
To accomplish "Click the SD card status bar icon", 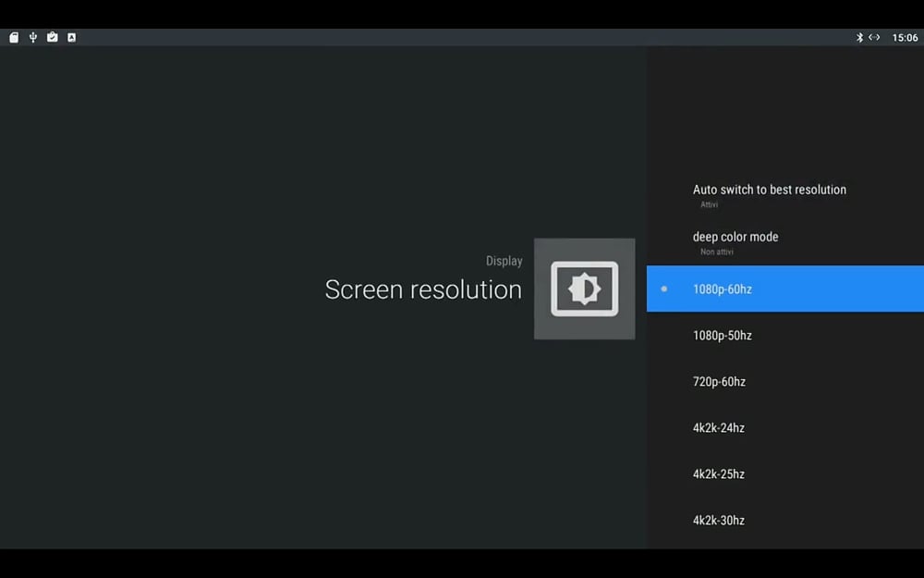I will pos(14,37).
